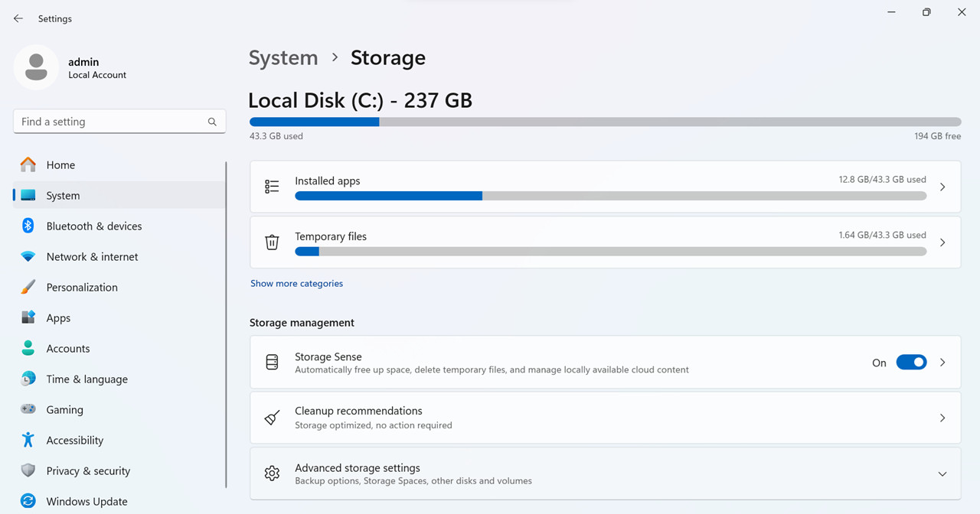Open Time & language settings label

point(87,379)
